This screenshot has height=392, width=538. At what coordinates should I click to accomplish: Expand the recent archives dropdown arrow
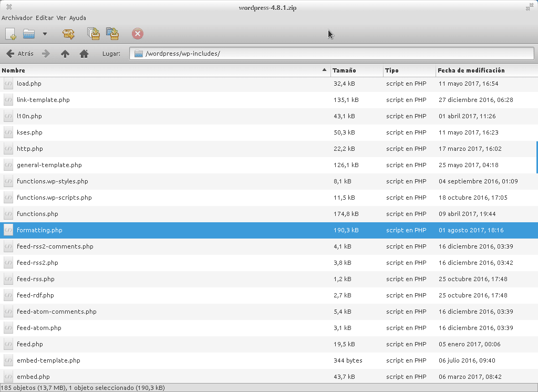point(45,34)
